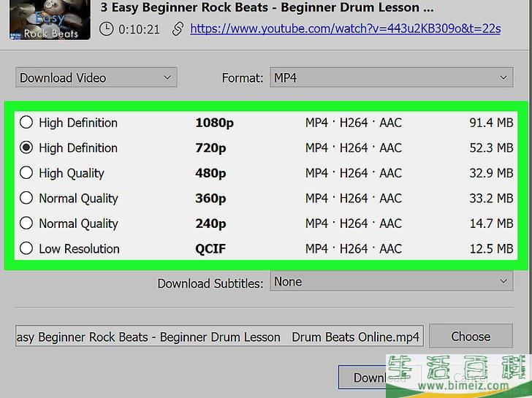Image resolution: width=532 pixels, height=398 pixels.
Task: Open Download Subtitles dropdown set to None
Action: (391, 281)
